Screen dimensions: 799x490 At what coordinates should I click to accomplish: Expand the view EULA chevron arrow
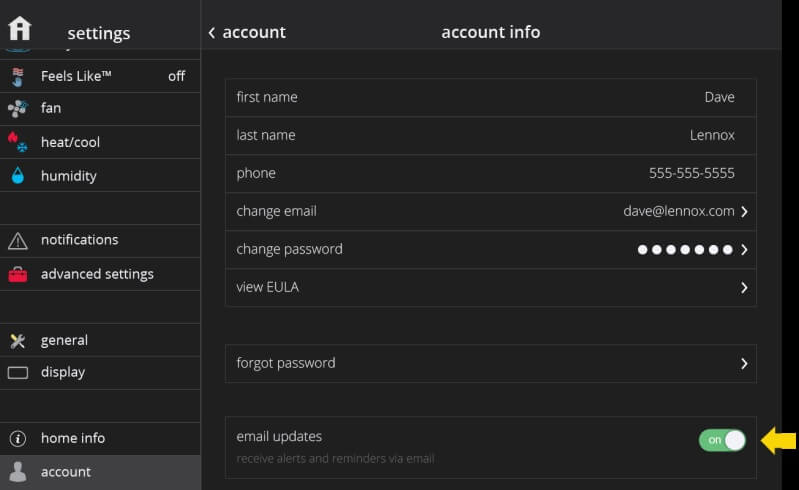(744, 288)
